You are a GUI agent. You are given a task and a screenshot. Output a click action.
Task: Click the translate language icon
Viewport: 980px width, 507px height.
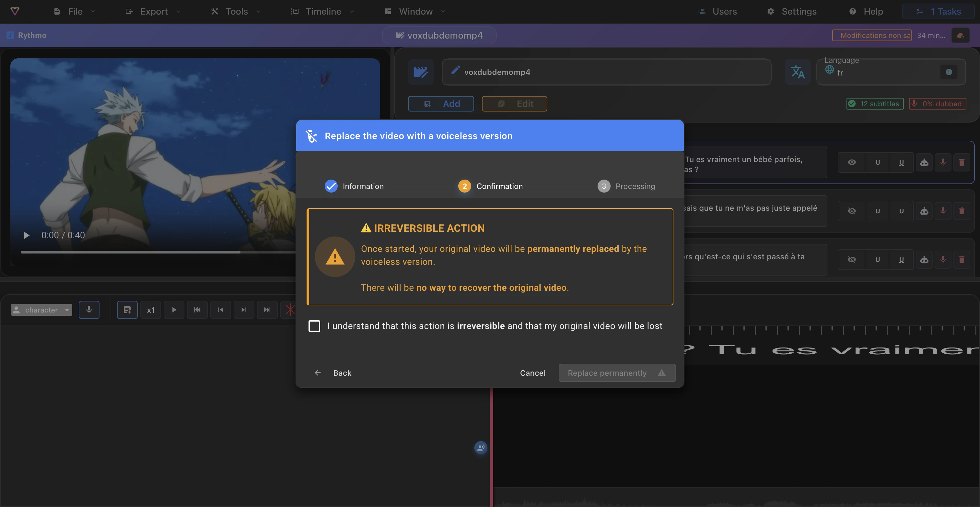798,72
